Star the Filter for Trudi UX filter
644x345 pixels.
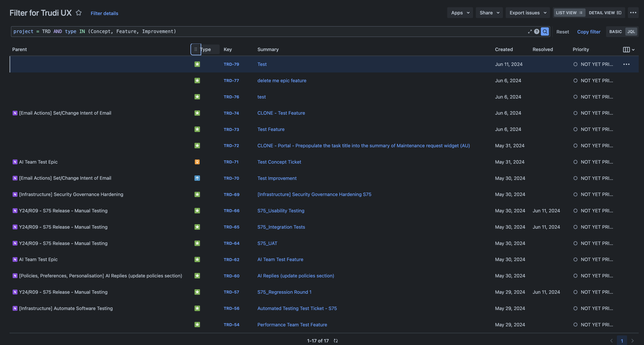click(79, 13)
